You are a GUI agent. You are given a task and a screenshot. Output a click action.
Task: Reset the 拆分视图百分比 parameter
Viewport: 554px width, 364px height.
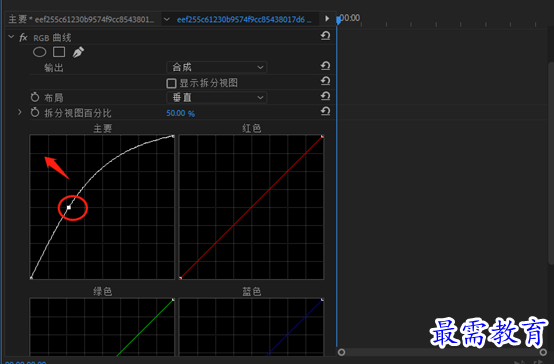(325, 111)
